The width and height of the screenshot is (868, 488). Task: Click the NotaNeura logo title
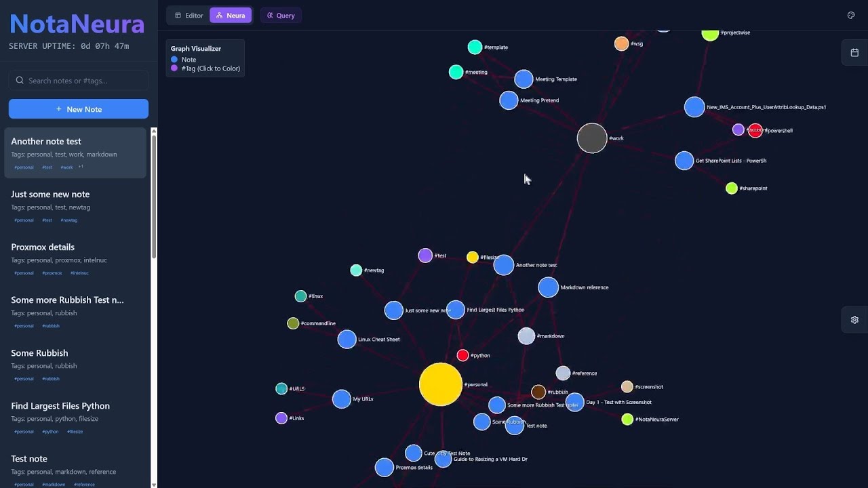pyautogui.click(x=77, y=24)
